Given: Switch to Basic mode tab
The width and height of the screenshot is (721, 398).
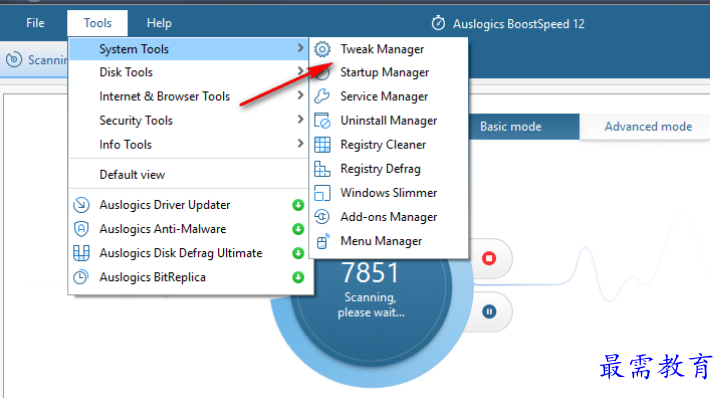Looking at the screenshot, I should pos(524,126).
